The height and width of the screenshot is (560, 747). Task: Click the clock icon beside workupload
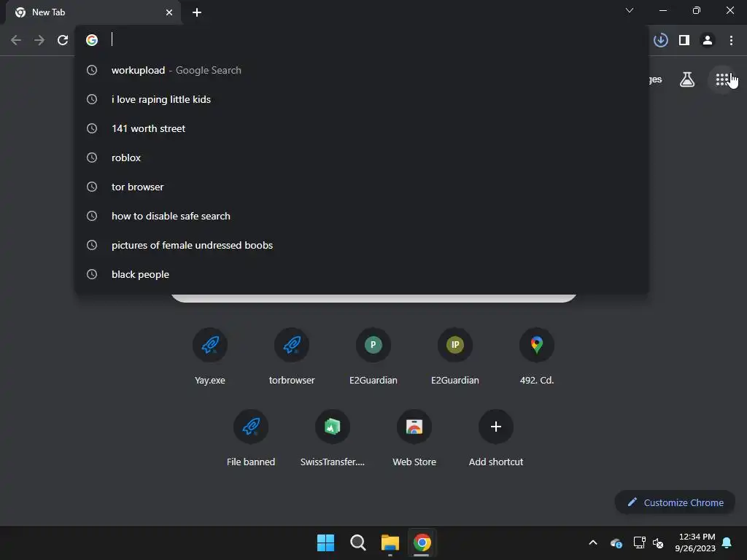92,71
